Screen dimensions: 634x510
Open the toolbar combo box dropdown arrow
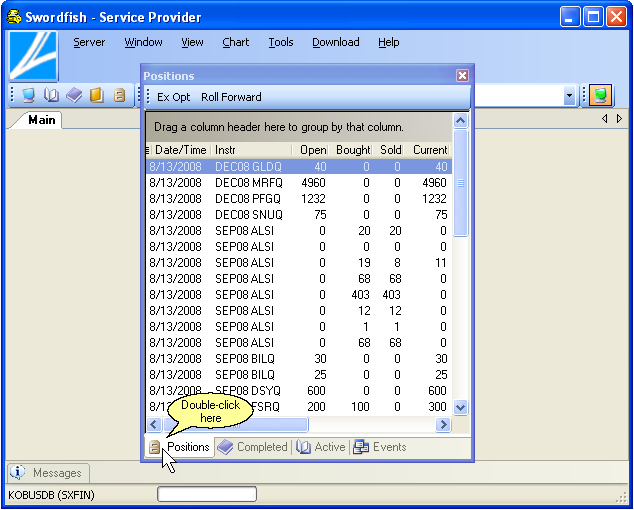[x=569, y=96]
